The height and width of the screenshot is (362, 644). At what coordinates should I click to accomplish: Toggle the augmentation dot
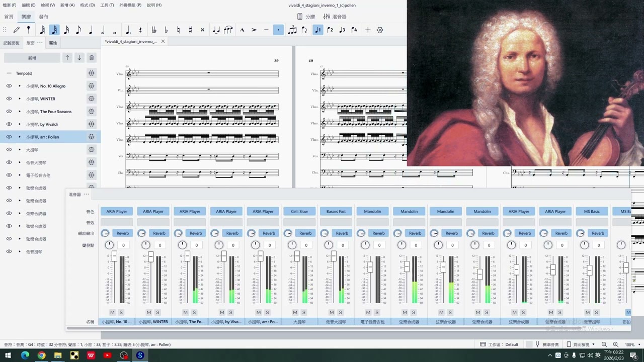[x=128, y=30]
